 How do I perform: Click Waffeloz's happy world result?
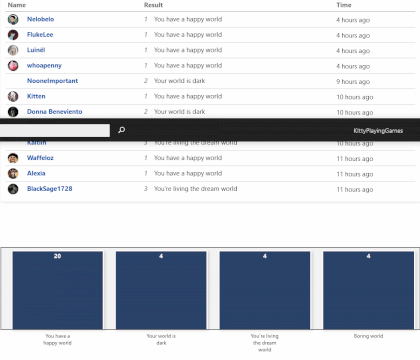pyautogui.click(x=188, y=158)
